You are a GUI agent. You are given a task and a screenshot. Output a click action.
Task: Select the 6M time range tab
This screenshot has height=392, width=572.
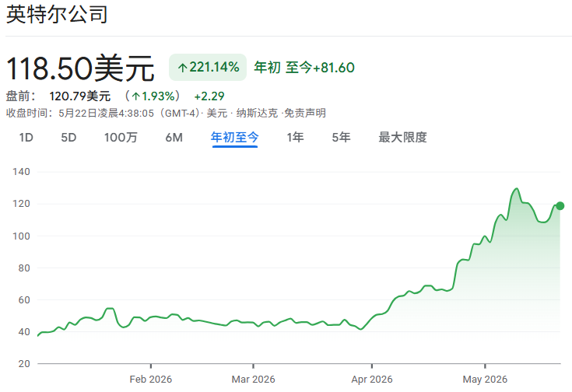(174, 138)
